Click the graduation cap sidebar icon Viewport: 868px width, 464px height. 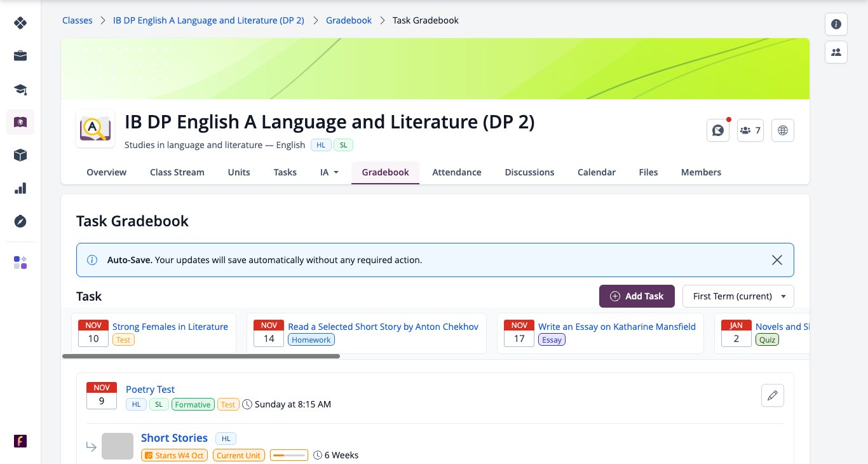pos(20,89)
